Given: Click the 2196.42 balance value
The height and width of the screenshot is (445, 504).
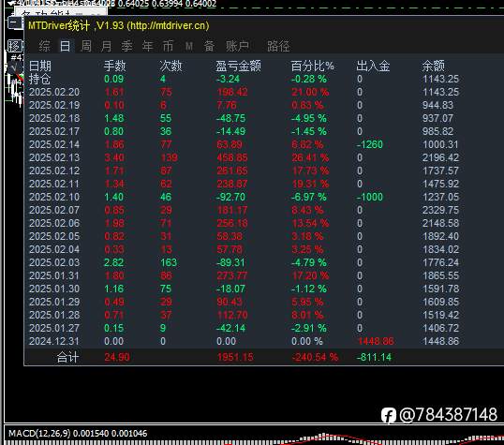Looking at the screenshot, I should tap(440, 157).
